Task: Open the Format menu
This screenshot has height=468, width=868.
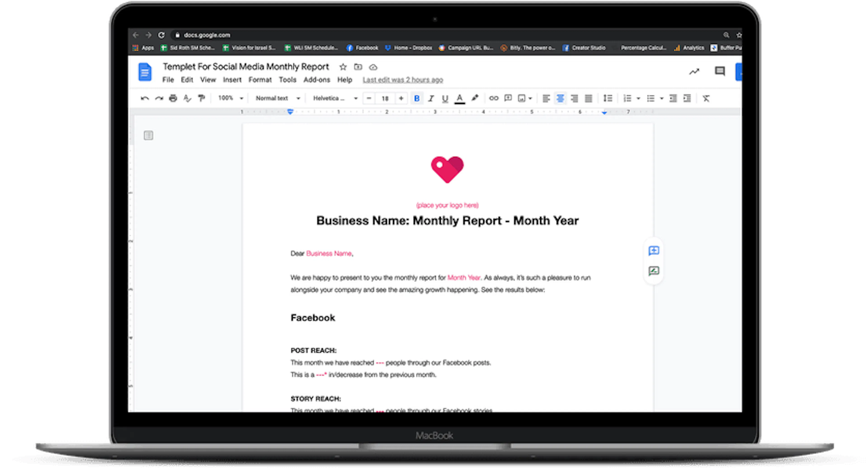Action: pos(260,80)
